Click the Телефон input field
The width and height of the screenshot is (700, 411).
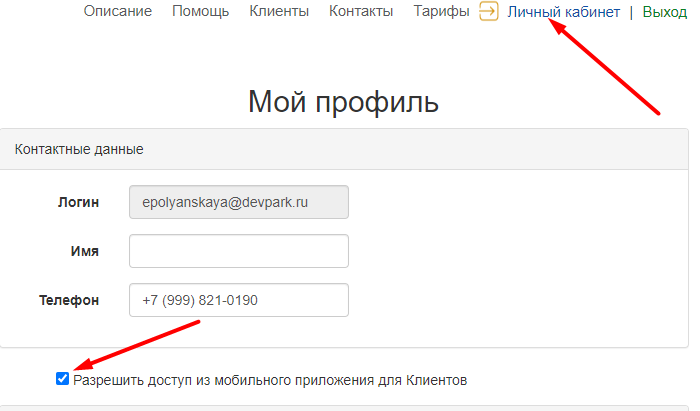pos(239,300)
